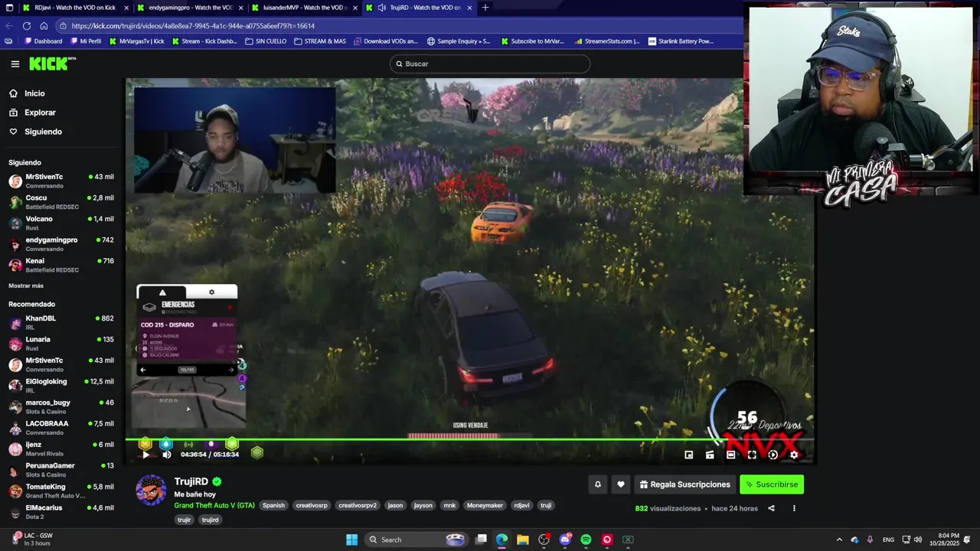Go to browser home page
Image resolution: width=980 pixels, height=551 pixels.
coord(44,25)
